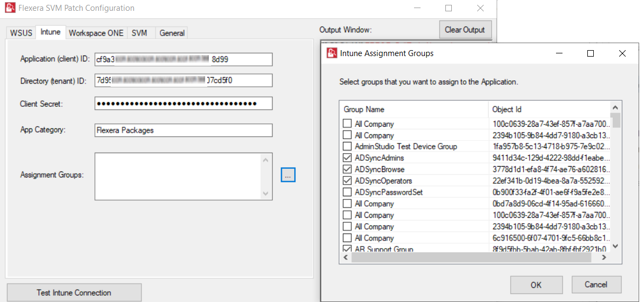The image size is (644, 302).
Task: Confirm the group selection with OK
Action: [x=536, y=285]
